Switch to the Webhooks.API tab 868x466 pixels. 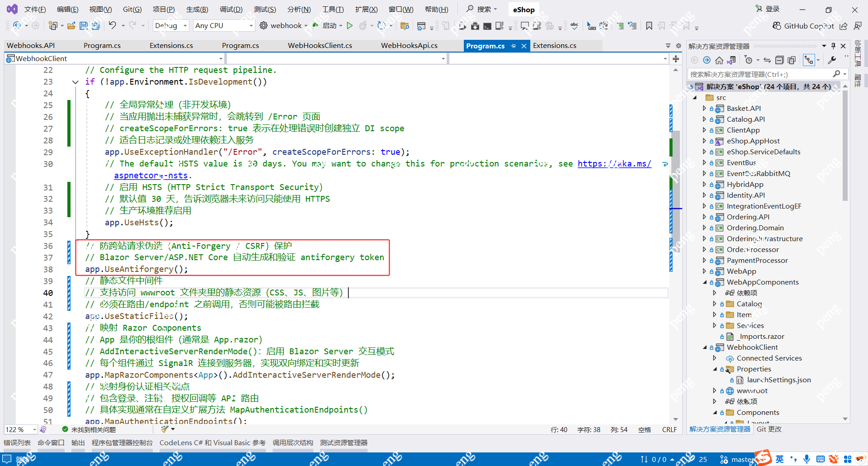[x=31, y=46]
